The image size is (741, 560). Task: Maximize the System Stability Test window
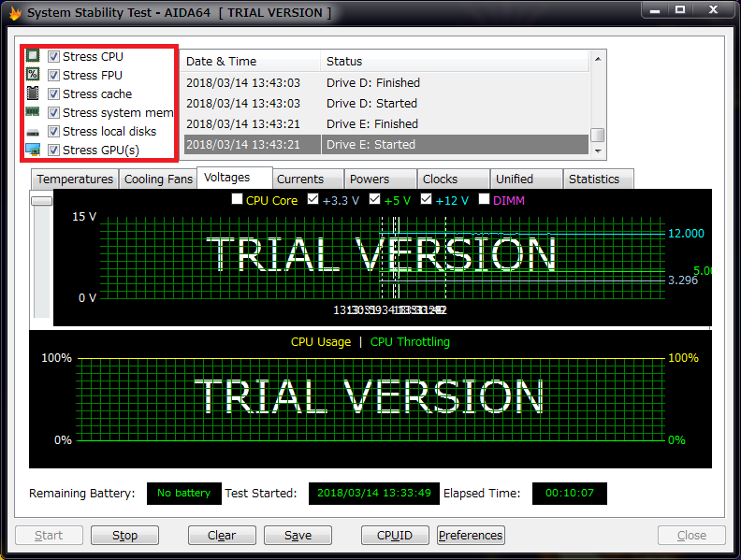(680, 10)
